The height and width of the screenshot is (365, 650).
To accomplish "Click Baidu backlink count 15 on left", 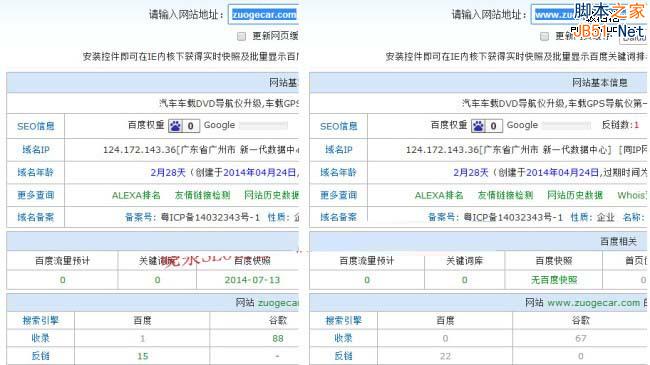I will tap(143, 356).
